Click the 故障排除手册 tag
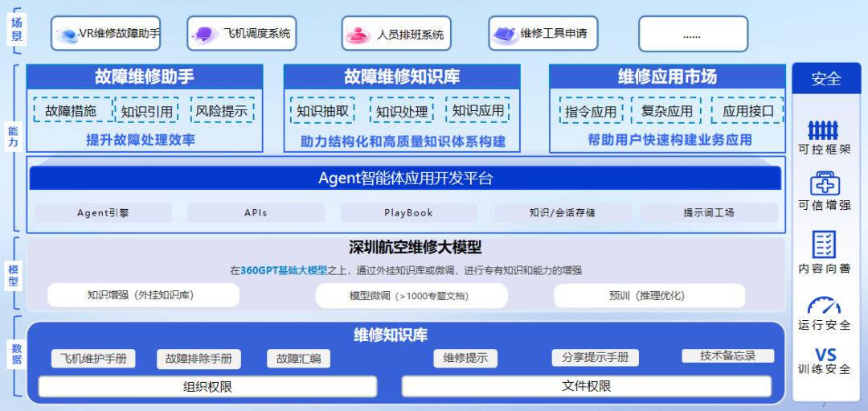Screen dimensions: 868x411 199,359
